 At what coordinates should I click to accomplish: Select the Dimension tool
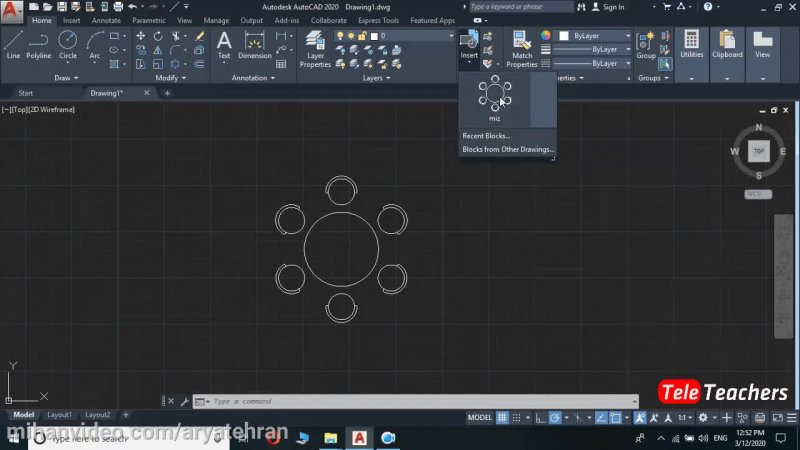click(x=255, y=45)
